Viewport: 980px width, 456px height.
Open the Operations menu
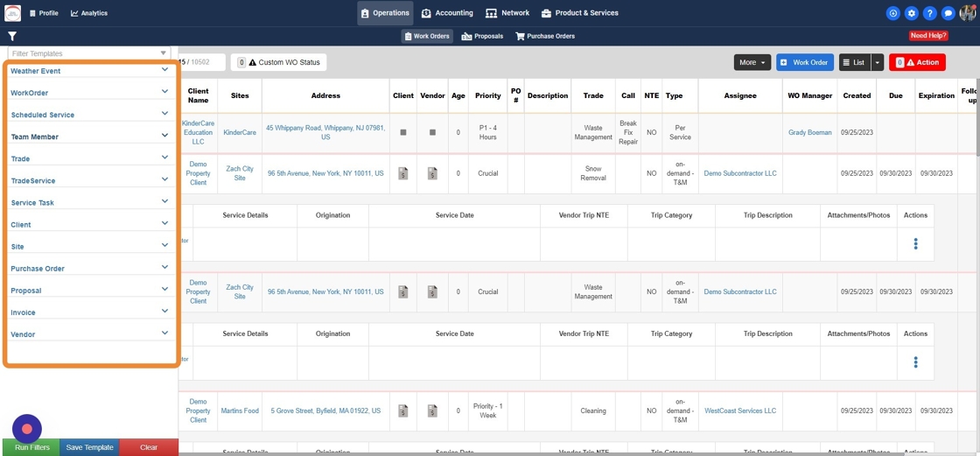tap(385, 13)
